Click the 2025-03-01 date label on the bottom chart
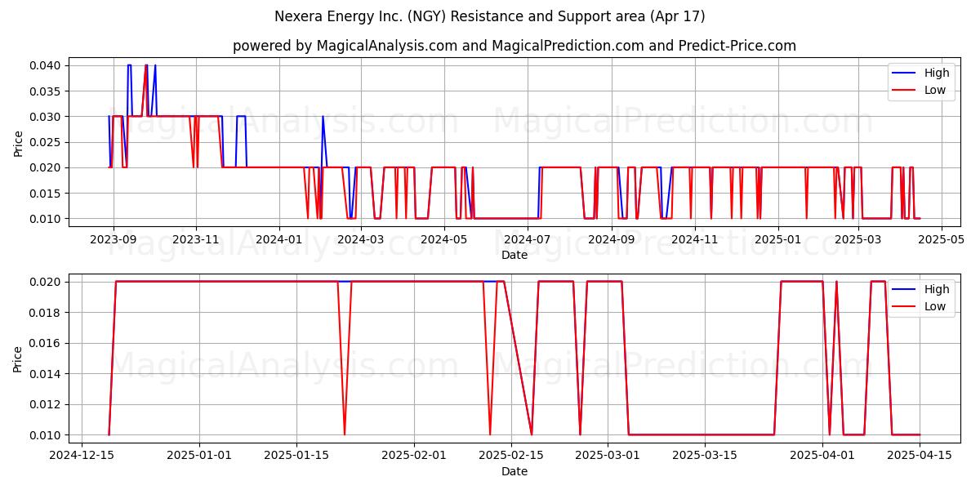 tap(608, 456)
